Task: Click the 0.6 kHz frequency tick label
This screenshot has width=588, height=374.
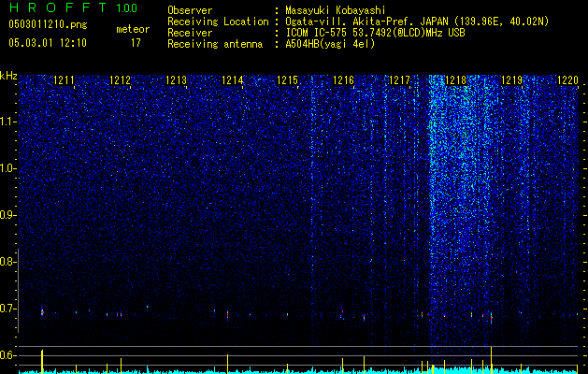Action: click(x=7, y=355)
